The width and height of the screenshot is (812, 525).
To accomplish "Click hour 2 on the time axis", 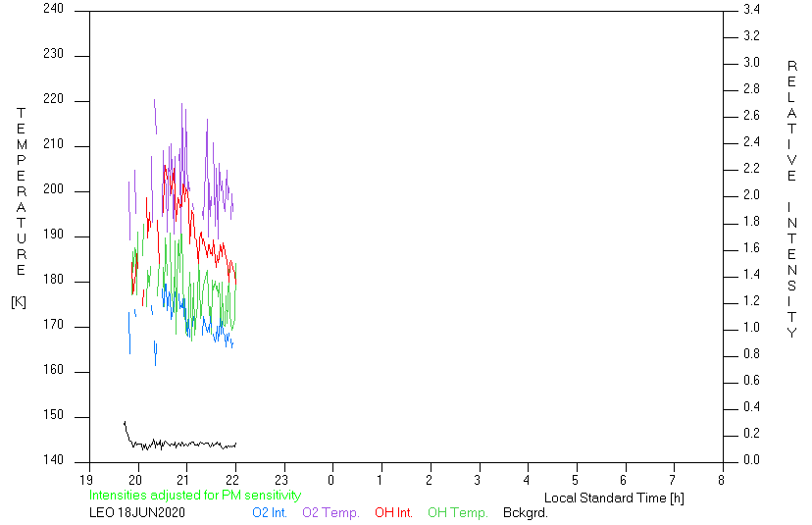I will coord(429,480).
